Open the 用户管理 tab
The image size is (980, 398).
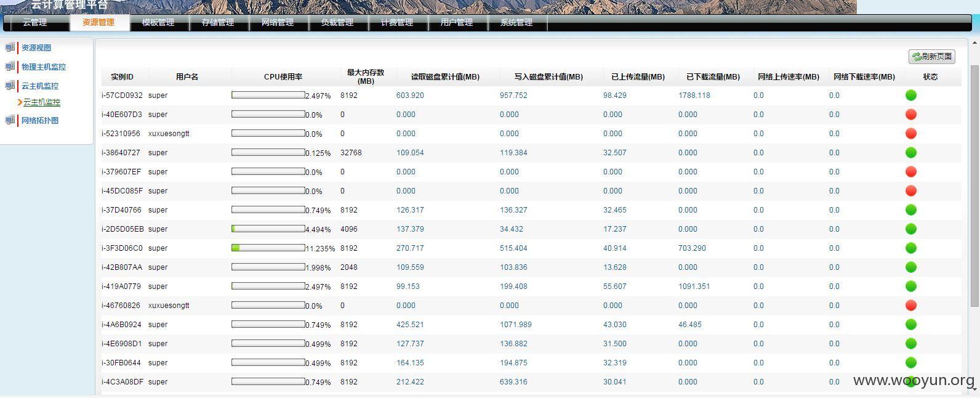pyautogui.click(x=457, y=22)
